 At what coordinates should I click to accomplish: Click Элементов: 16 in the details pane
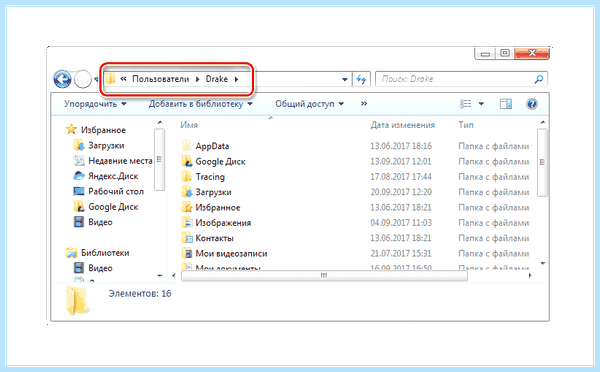pyautogui.click(x=140, y=294)
